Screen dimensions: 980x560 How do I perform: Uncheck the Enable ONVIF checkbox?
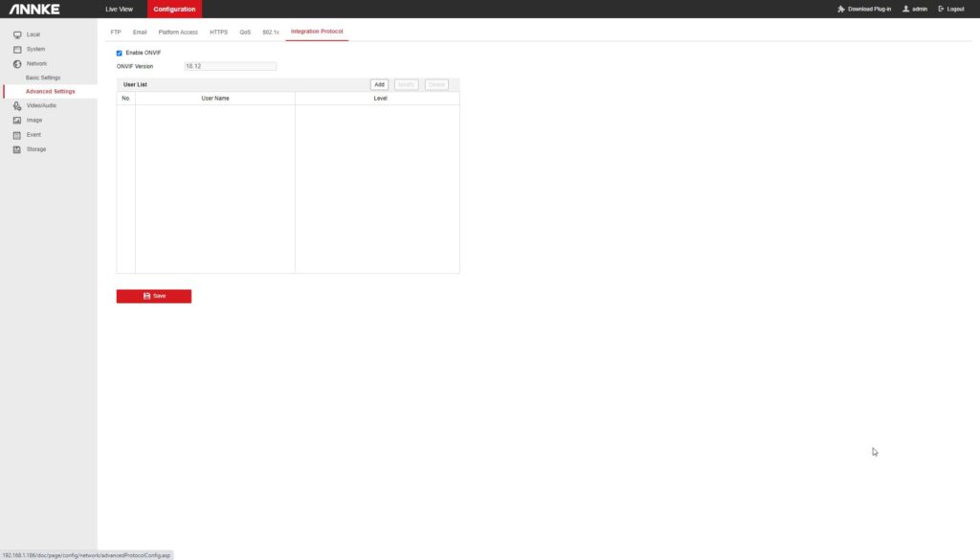coord(120,53)
